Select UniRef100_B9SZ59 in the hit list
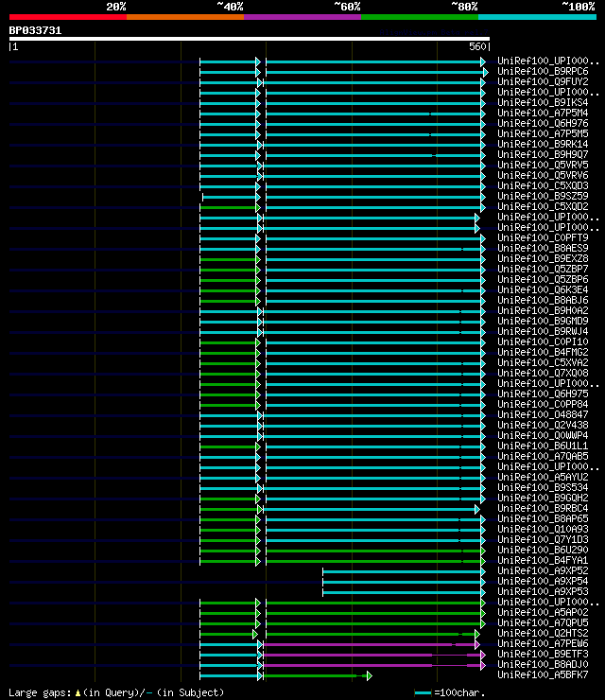Image resolution: width=605 pixels, height=700 pixels. coord(543,196)
